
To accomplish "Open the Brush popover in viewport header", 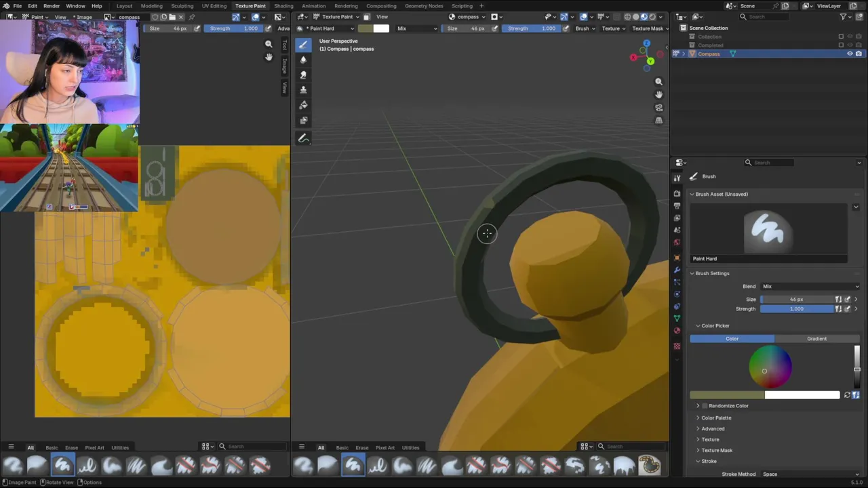I will 585,28.
